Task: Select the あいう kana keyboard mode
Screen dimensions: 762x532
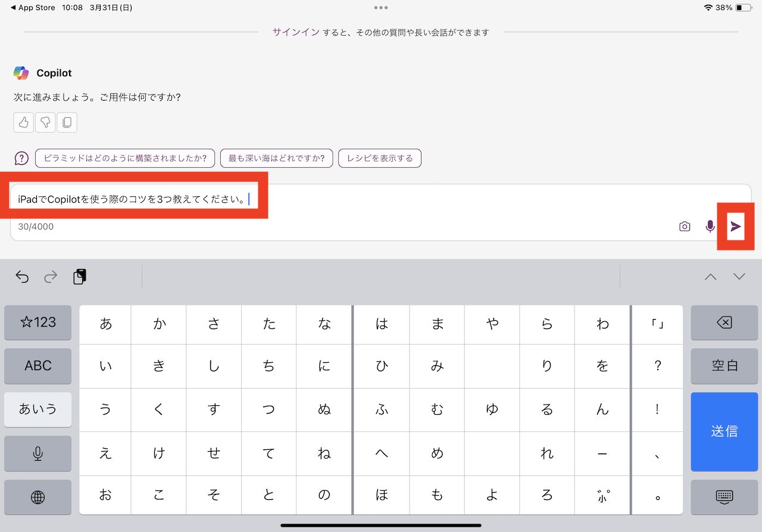Action: pos(38,409)
